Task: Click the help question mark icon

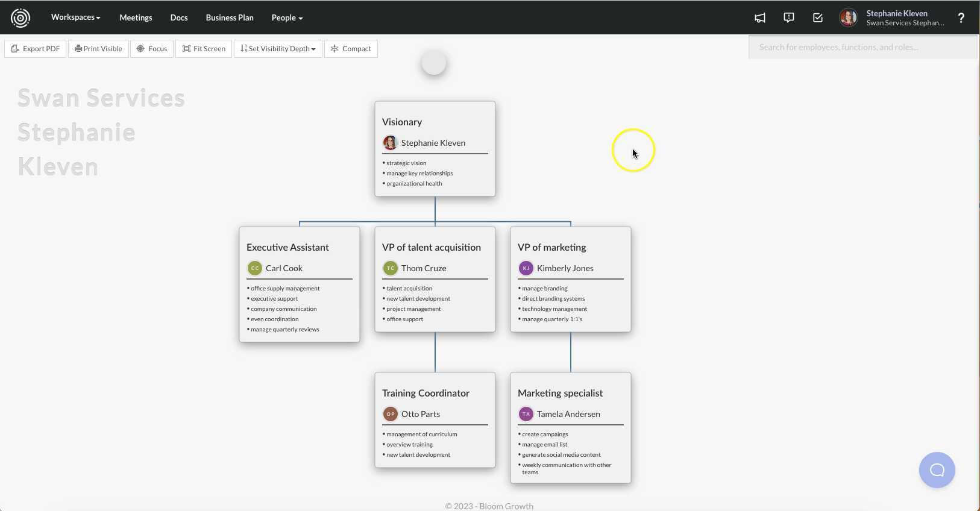Action: [961, 18]
